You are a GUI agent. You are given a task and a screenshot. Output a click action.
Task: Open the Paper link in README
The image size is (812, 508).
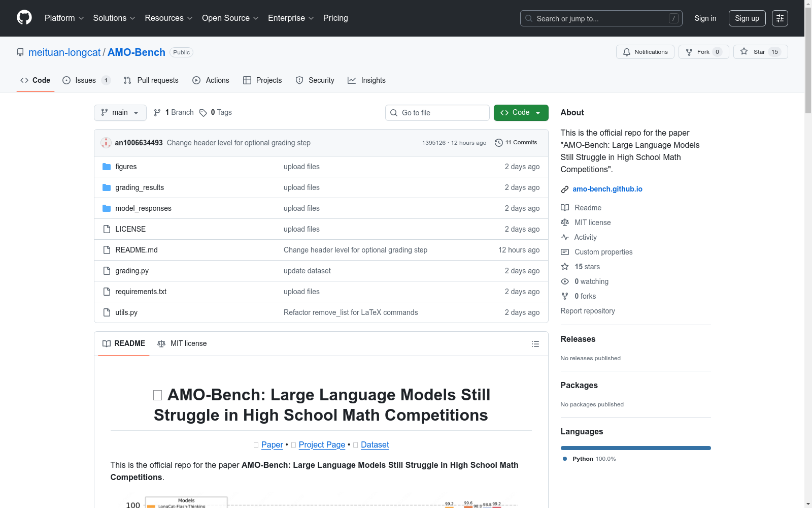[x=272, y=445]
